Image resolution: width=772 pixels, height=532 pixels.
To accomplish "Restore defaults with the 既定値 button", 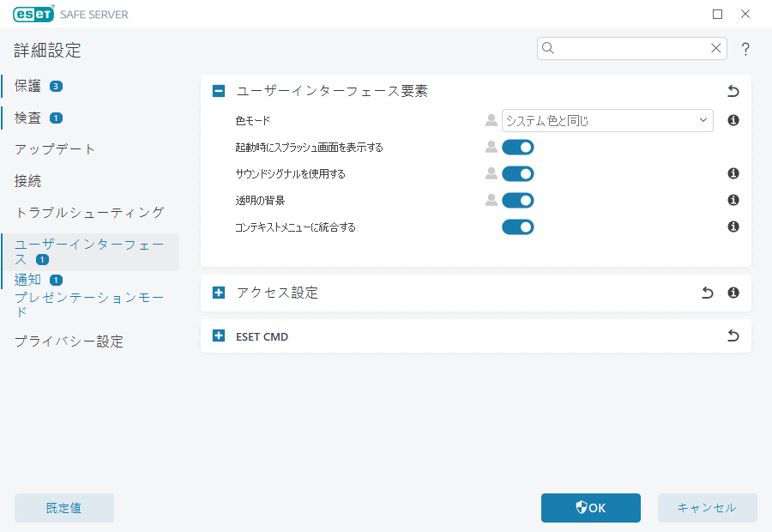I will [x=63, y=508].
